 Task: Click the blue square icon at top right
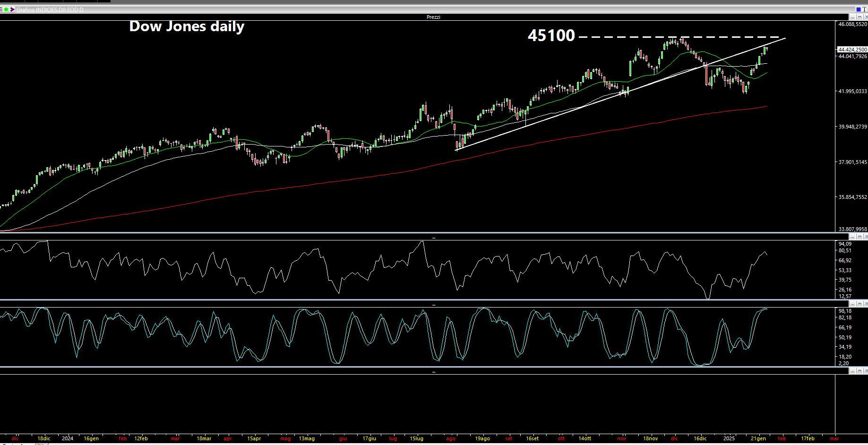click(859, 9)
